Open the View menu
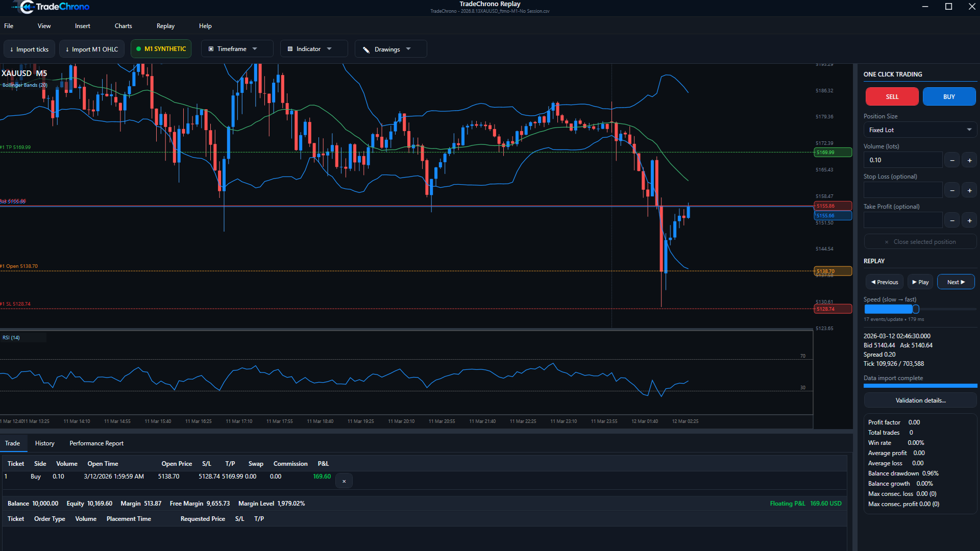980x551 pixels. (44, 26)
